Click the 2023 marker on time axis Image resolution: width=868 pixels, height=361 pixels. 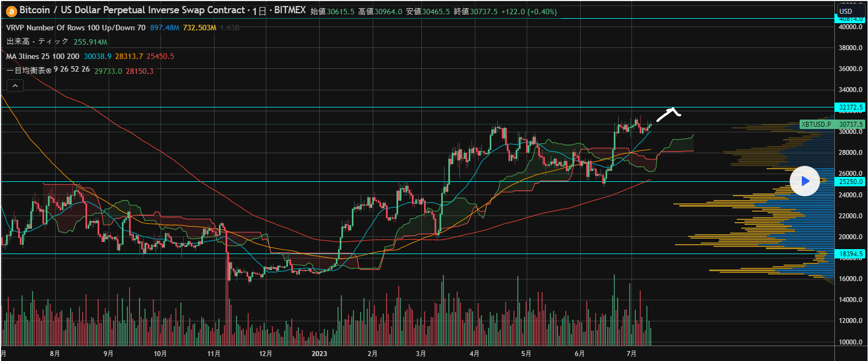(x=319, y=354)
